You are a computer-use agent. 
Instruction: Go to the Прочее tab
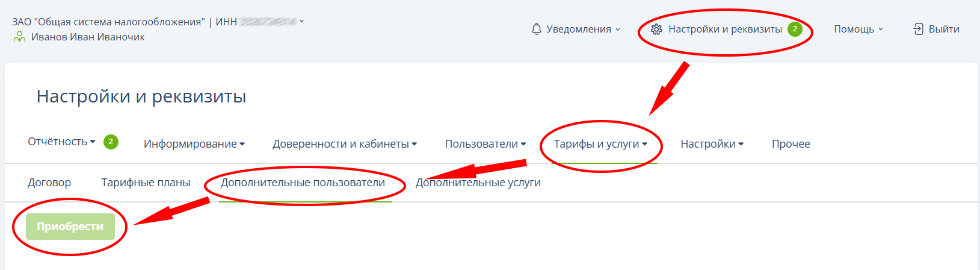tap(790, 144)
